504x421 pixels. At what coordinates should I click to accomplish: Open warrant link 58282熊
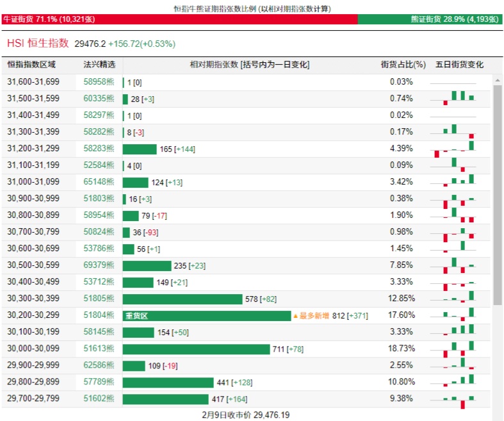point(99,132)
